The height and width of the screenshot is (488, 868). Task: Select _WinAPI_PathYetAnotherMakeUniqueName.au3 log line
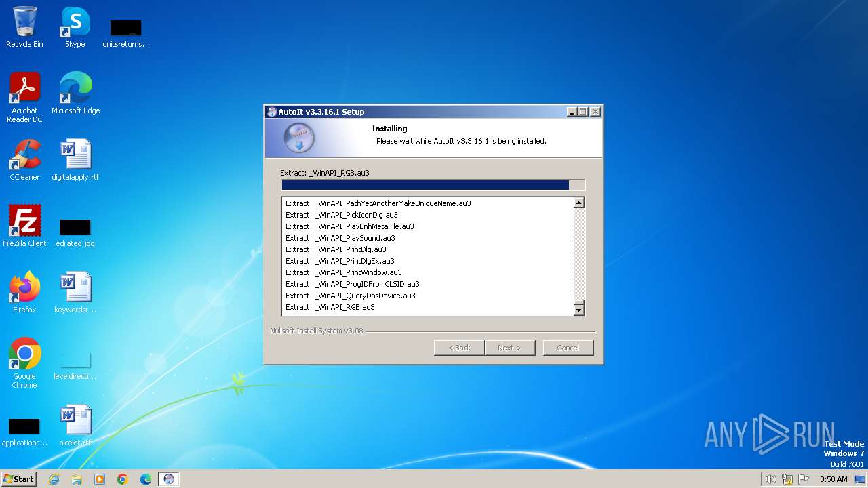point(378,203)
